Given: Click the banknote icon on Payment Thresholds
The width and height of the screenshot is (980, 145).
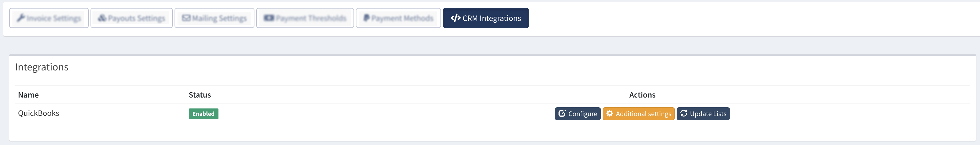Looking at the screenshot, I should click(x=269, y=18).
